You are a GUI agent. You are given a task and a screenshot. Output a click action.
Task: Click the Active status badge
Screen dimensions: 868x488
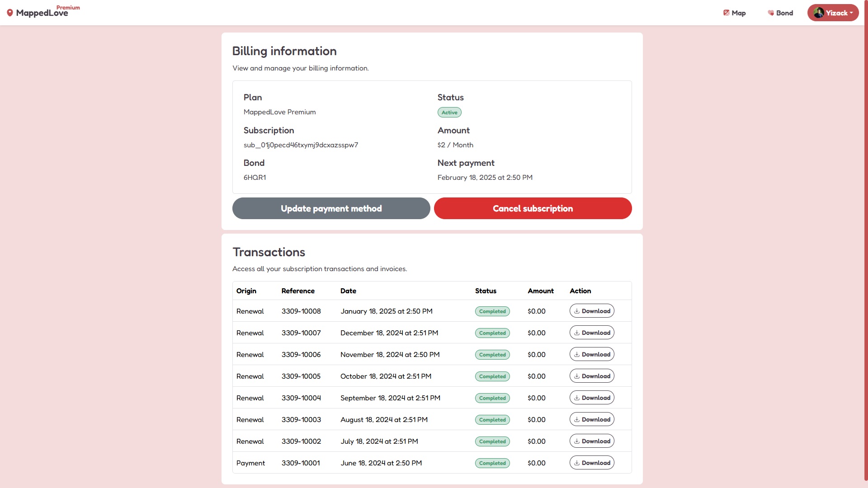449,113
